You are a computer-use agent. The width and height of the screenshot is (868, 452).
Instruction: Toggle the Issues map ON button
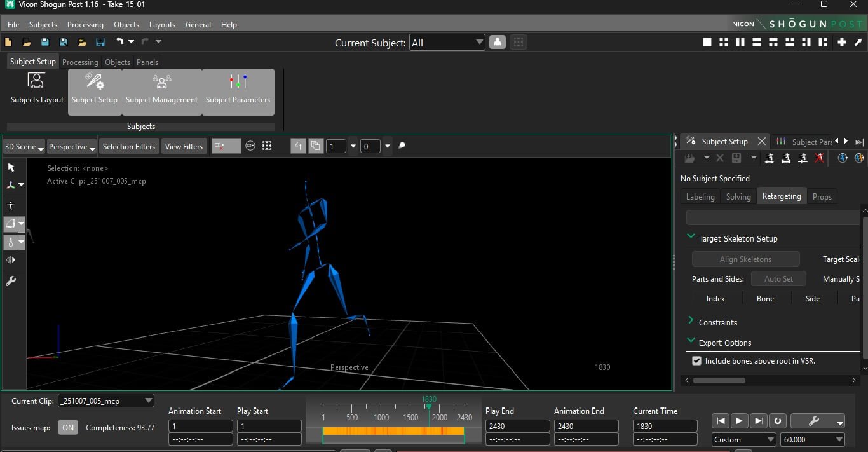pos(68,428)
